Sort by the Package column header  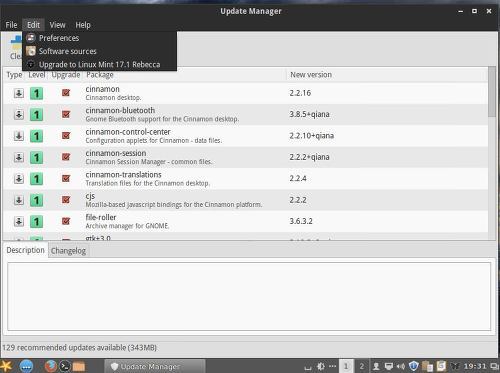tap(100, 75)
